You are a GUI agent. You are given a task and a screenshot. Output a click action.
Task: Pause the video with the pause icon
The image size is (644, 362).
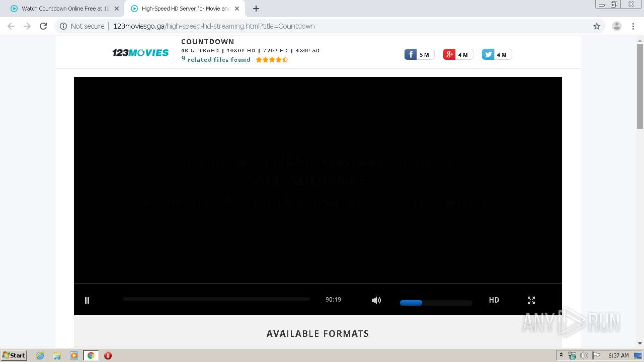[87, 300]
